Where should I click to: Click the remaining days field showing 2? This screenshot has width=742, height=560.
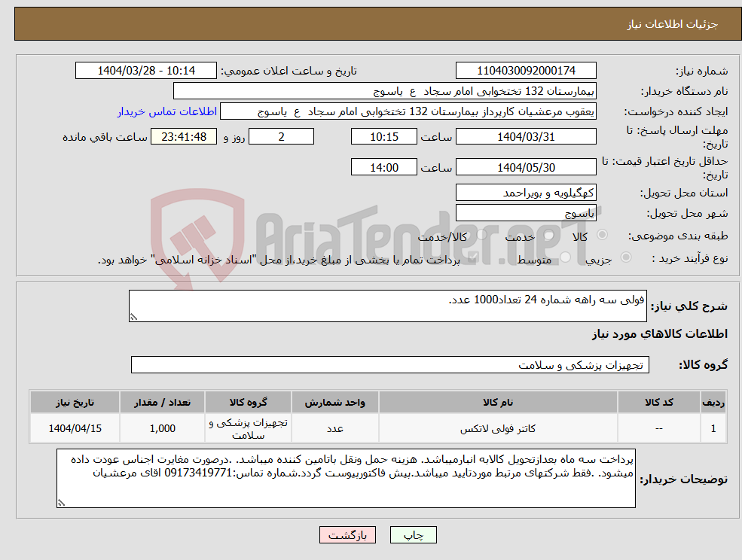point(281,136)
